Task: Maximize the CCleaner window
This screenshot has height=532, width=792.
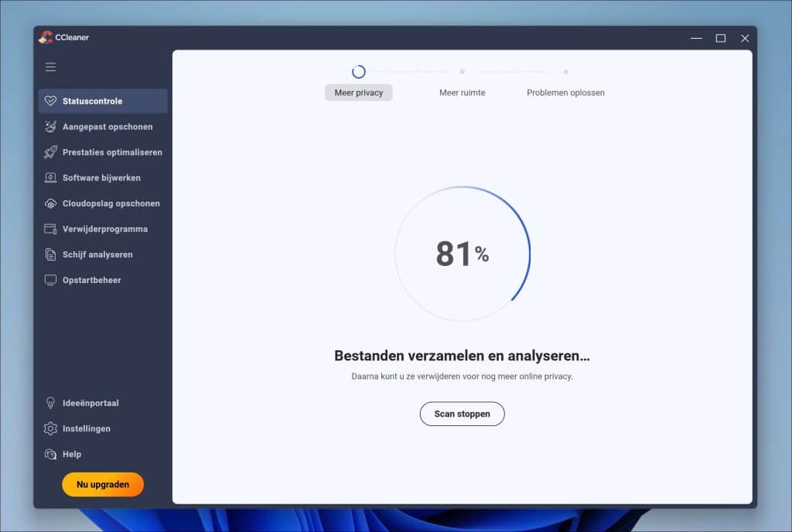Action: tap(720, 38)
